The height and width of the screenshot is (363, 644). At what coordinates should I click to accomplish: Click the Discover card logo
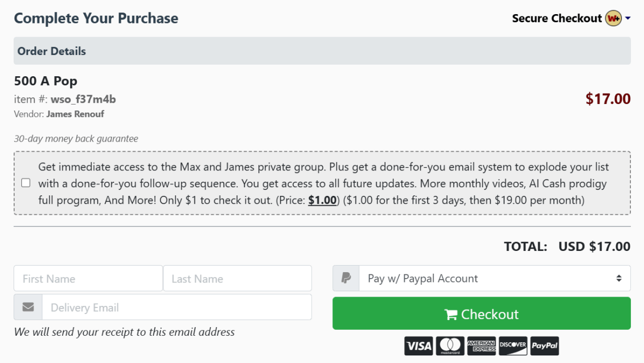tap(513, 346)
